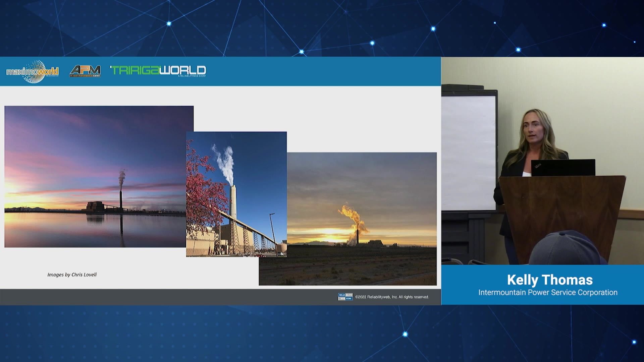The height and width of the screenshot is (362, 644).
Task: Click the Reliabilityweb copyright notice text
Action: [x=392, y=297]
